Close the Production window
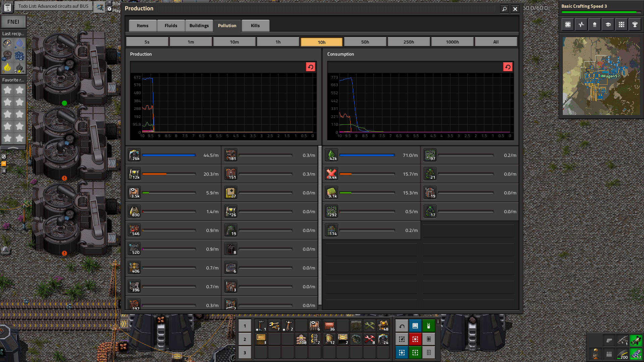 pyautogui.click(x=515, y=9)
